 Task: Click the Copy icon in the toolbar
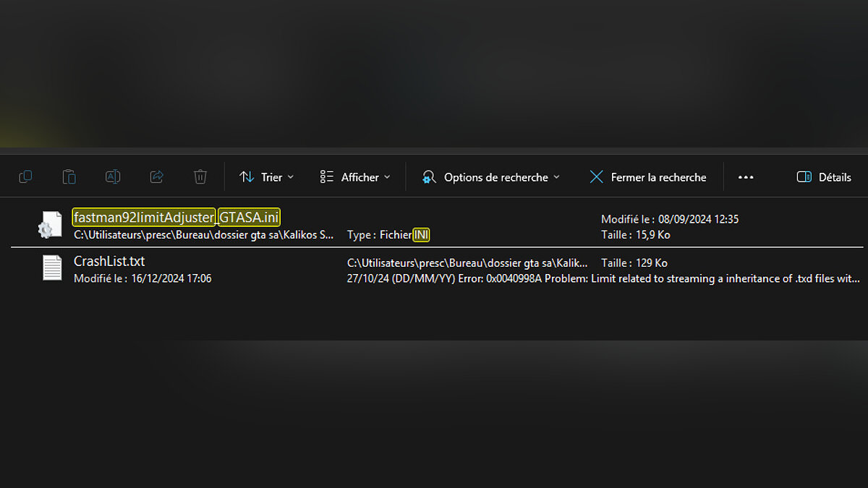click(25, 177)
